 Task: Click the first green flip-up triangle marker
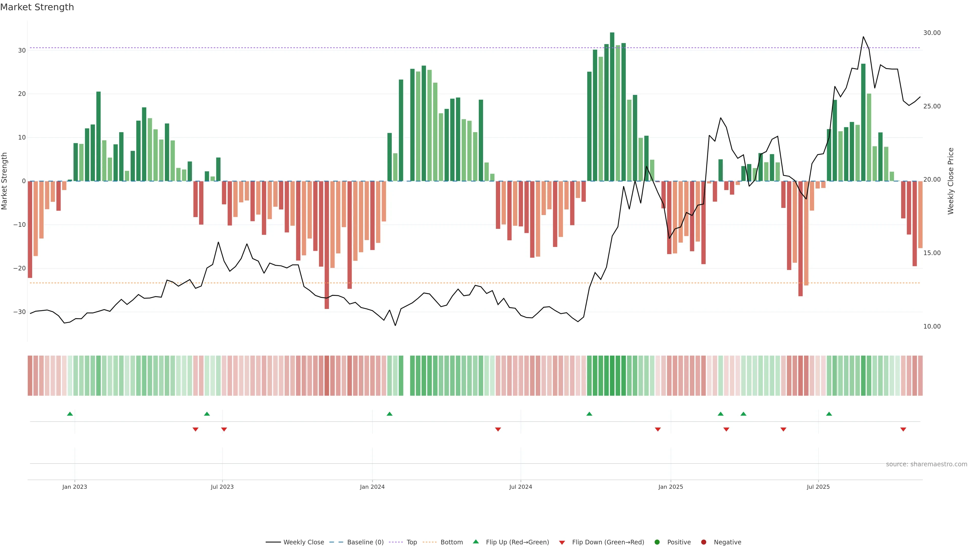70,414
